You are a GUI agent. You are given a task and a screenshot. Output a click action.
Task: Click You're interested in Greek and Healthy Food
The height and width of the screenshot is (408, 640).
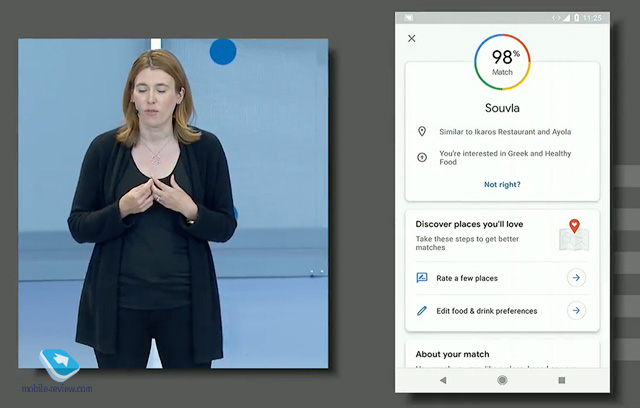505,157
